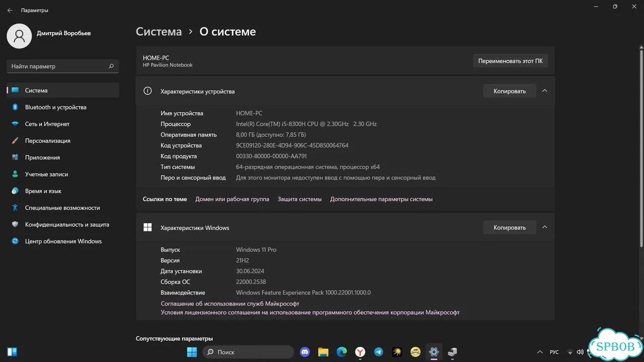The width and height of the screenshot is (644, 362).
Task: Go back using the arrow next to Параметры
Action: coord(10,10)
